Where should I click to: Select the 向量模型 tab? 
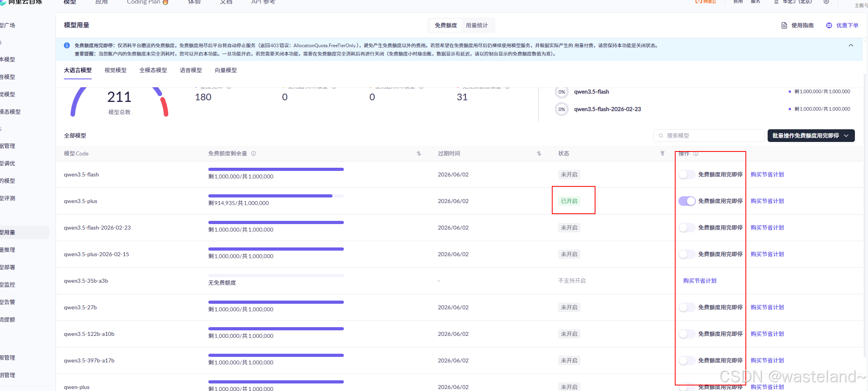(x=226, y=70)
